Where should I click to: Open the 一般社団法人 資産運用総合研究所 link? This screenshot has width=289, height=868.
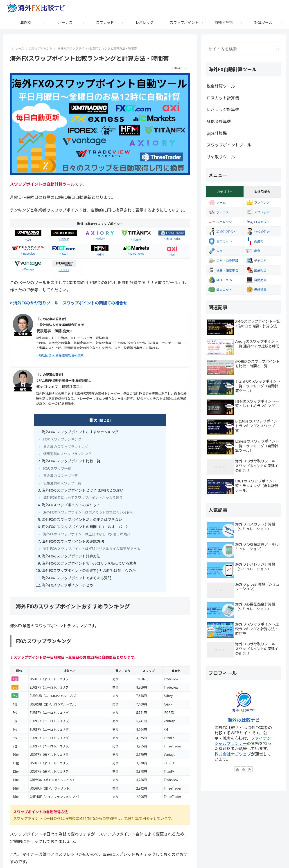tap(60, 355)
